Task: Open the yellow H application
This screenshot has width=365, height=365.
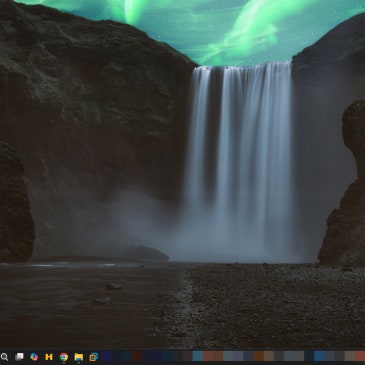Action: (x=49, y=357)
